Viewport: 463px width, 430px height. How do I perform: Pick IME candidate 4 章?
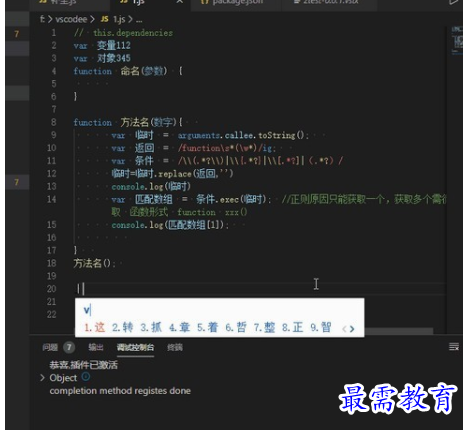click(179, 327)
